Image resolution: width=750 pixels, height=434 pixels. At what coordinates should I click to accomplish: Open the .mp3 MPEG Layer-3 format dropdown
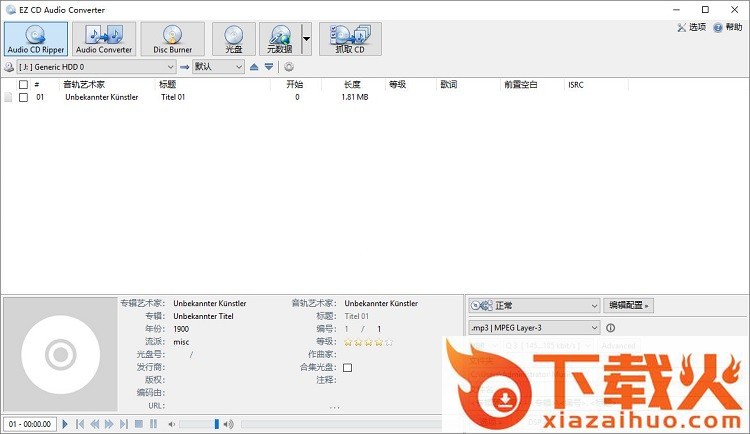[534, 328]
